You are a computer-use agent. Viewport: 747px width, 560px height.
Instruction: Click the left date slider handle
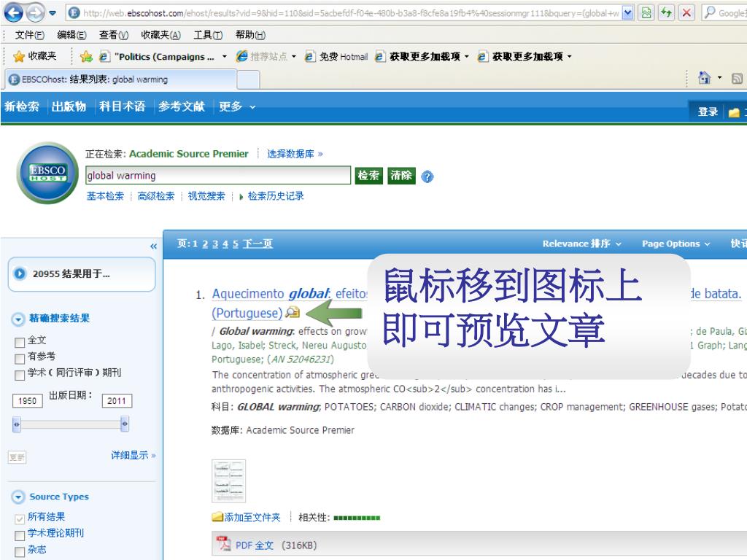[x=17, y=424]
